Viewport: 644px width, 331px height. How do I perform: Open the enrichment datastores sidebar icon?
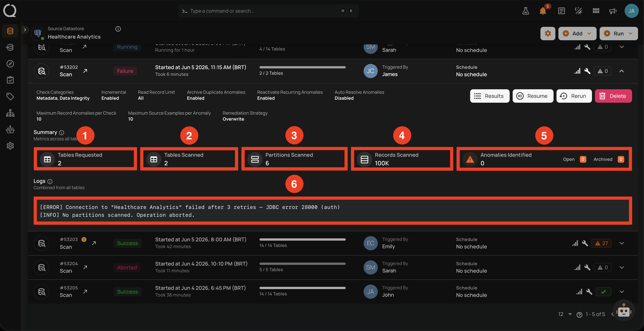pos(10,47)
